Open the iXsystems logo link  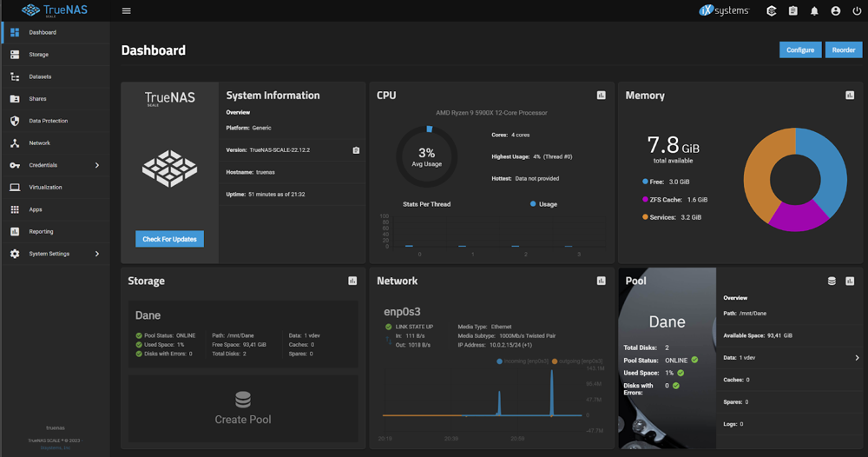[x=724, y=10]
